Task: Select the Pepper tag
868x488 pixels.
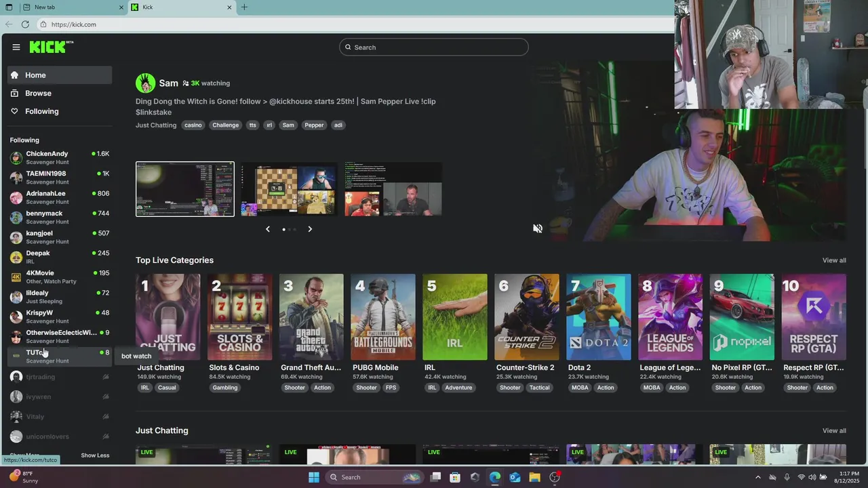Action: click(x=314, y=125)
